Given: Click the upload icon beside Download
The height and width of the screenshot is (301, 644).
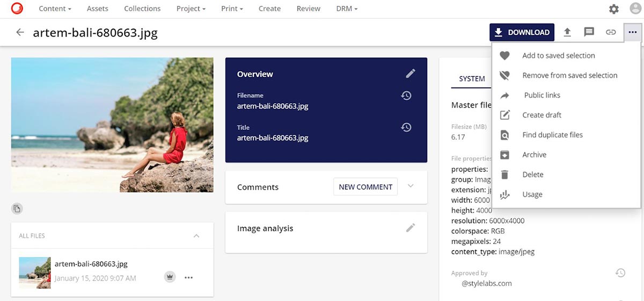Looking at the screenshot, I should (567, 32).
